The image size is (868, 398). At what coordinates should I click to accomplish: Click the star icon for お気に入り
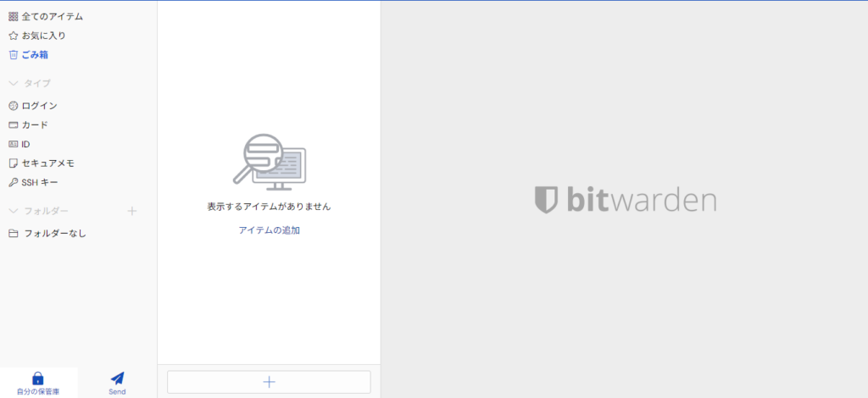14,36
